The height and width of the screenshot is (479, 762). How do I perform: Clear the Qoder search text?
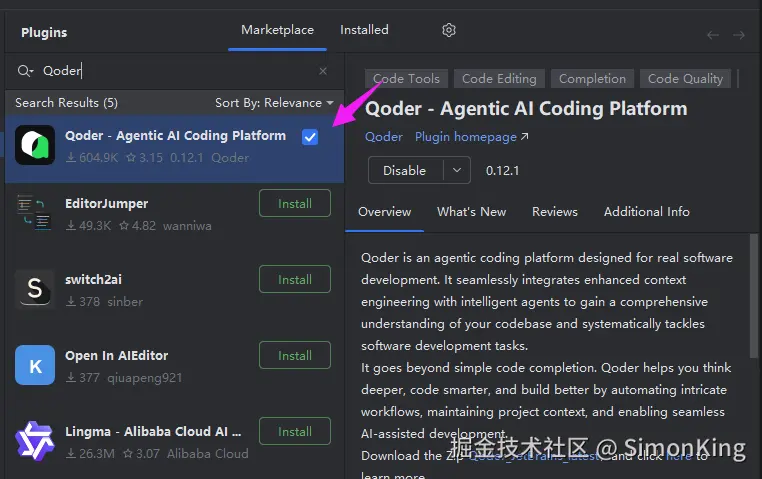323,71
